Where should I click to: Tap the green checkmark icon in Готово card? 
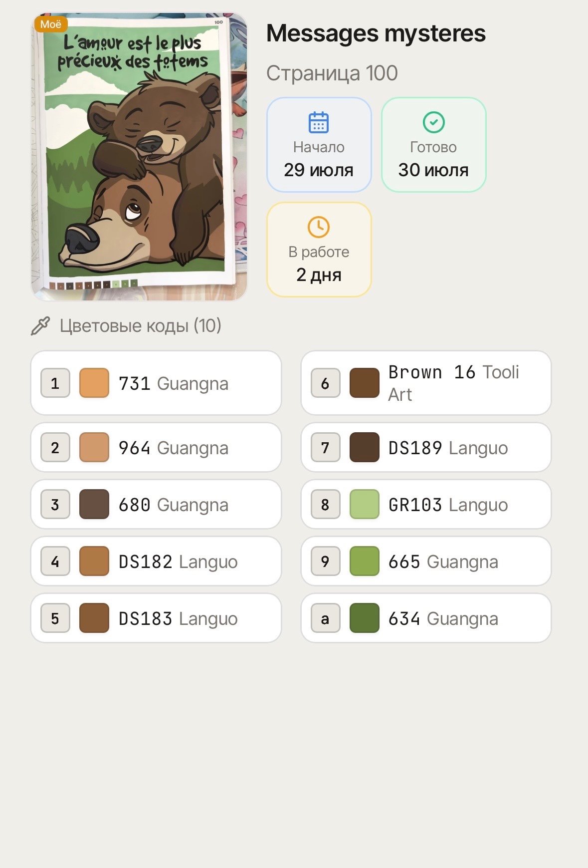coord(433,122)
